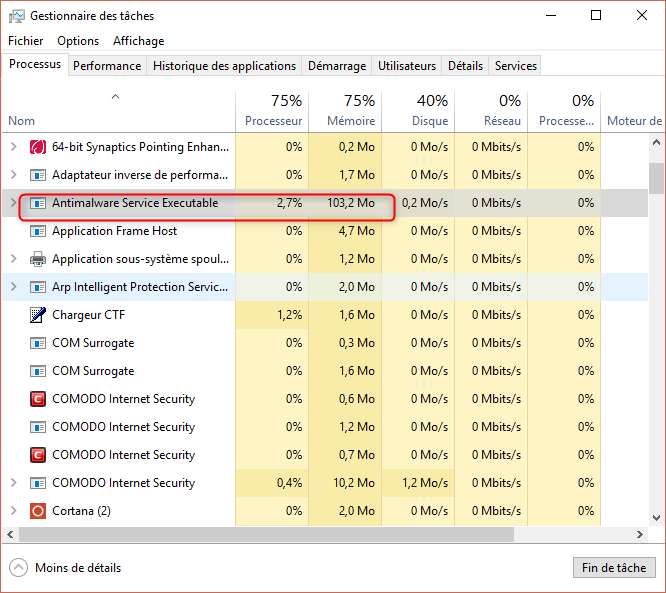Expand the Cortana (2) process group

[14, 511]
